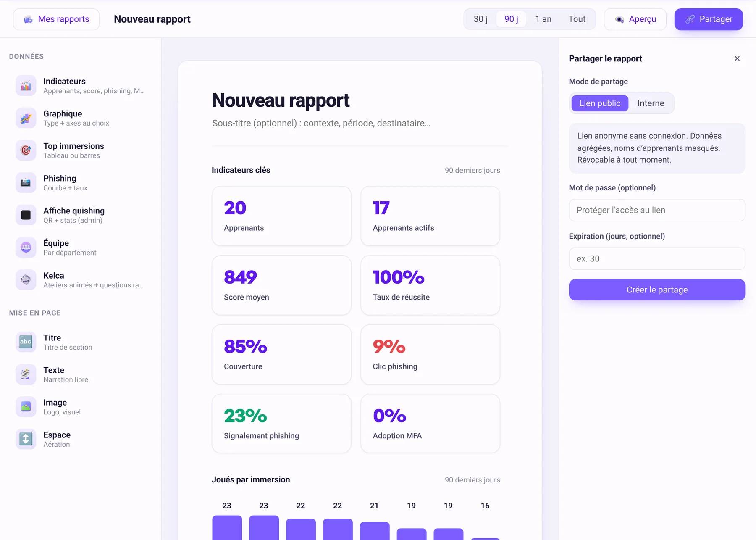Click Créer le partage button
Screen dimensions: 756x540
point(657,290)
